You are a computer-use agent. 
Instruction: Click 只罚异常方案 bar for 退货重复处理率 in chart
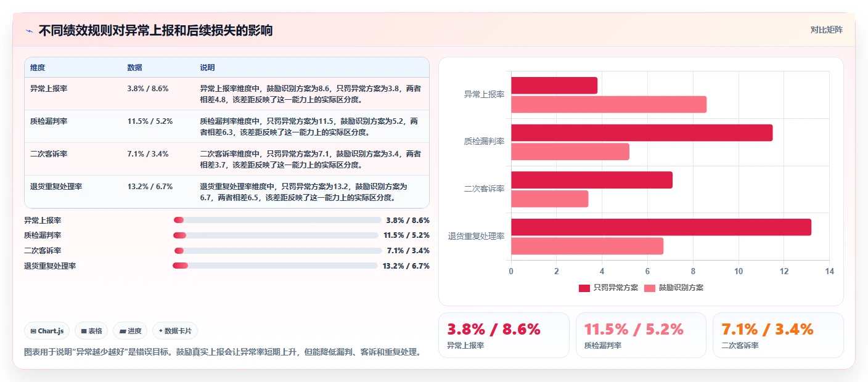coord(661,227)
